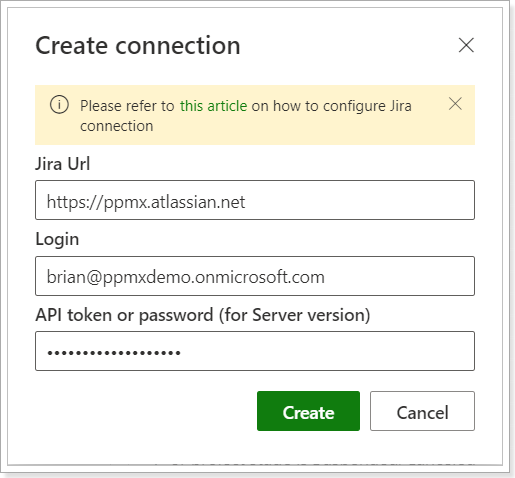Click the green Create button

(308, 411)
